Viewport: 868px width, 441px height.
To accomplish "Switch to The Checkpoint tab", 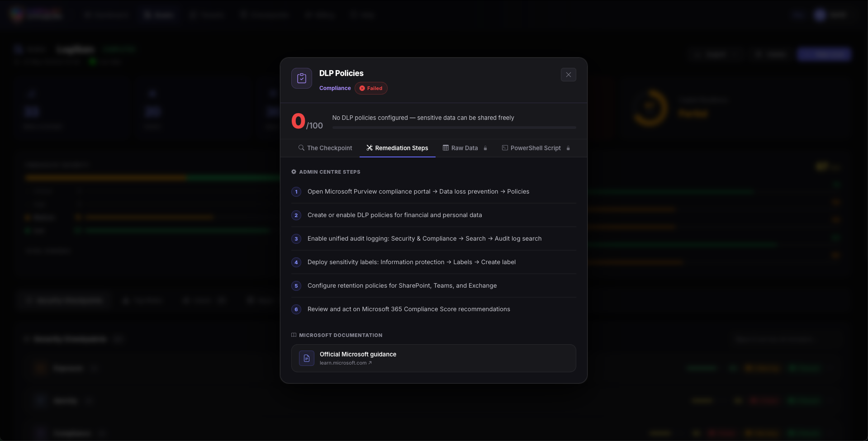I will click(x=325, y=148).
